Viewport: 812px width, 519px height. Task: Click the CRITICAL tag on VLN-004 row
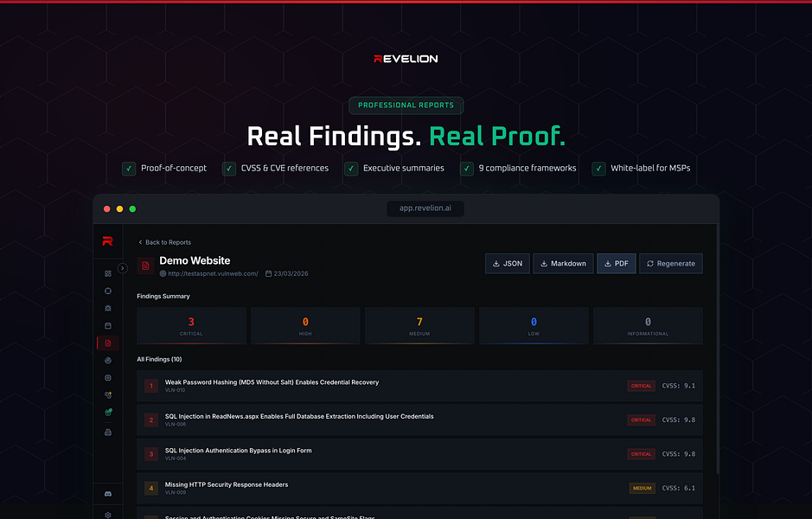641,454
